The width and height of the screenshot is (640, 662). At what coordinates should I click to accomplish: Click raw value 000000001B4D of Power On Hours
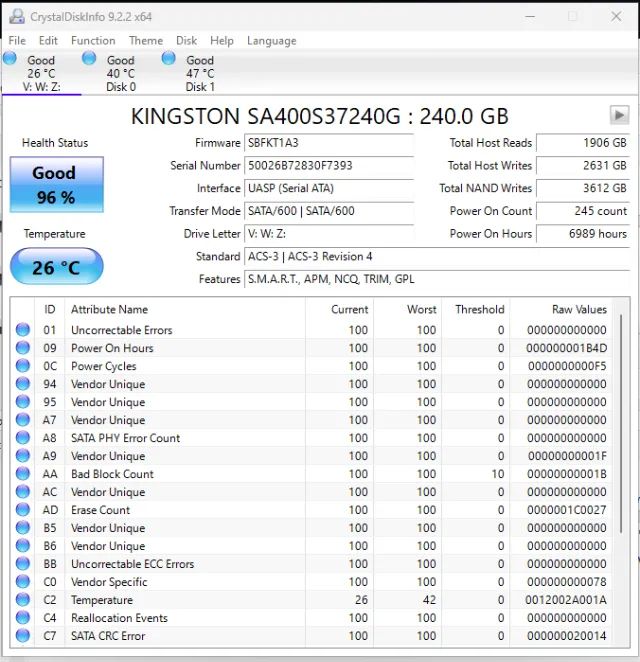[567, 348]
